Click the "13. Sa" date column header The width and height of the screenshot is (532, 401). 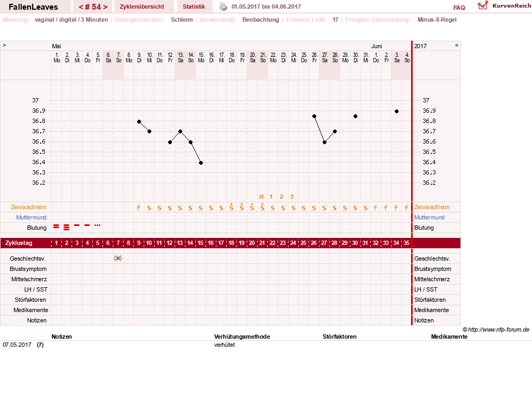(181, 57)
